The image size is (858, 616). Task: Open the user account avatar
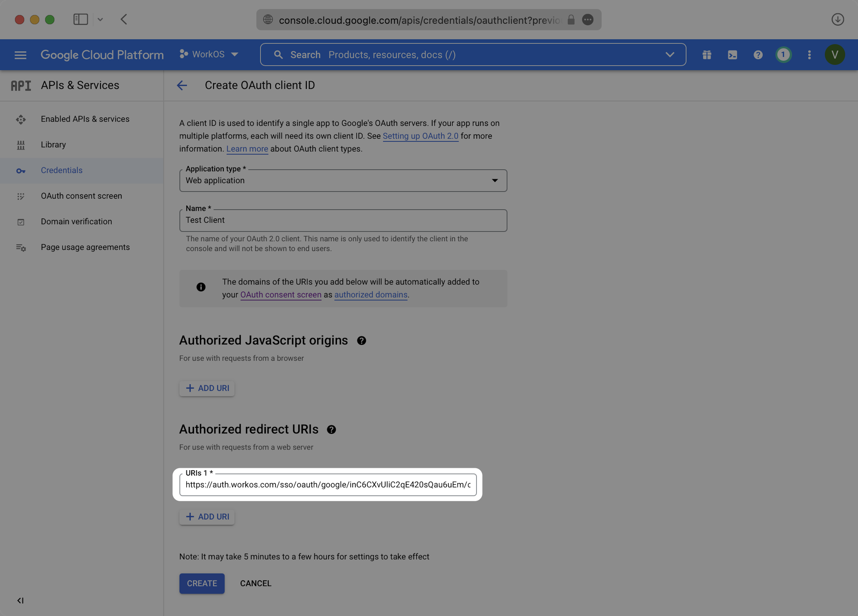835,55
